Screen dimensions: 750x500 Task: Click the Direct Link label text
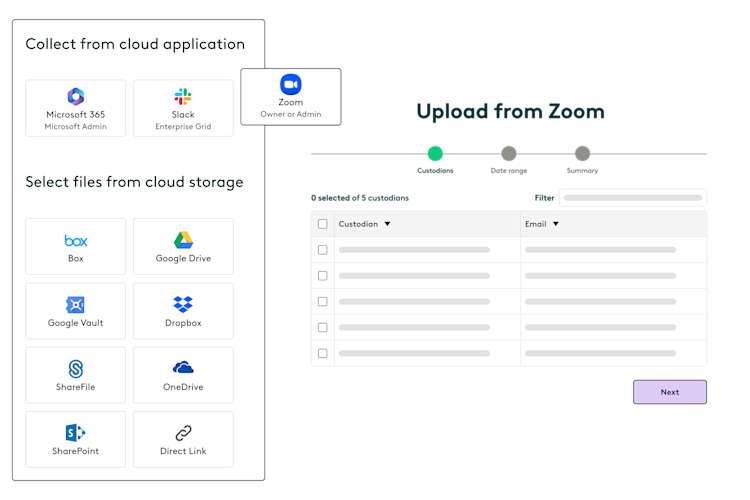(x=183, y=451)
